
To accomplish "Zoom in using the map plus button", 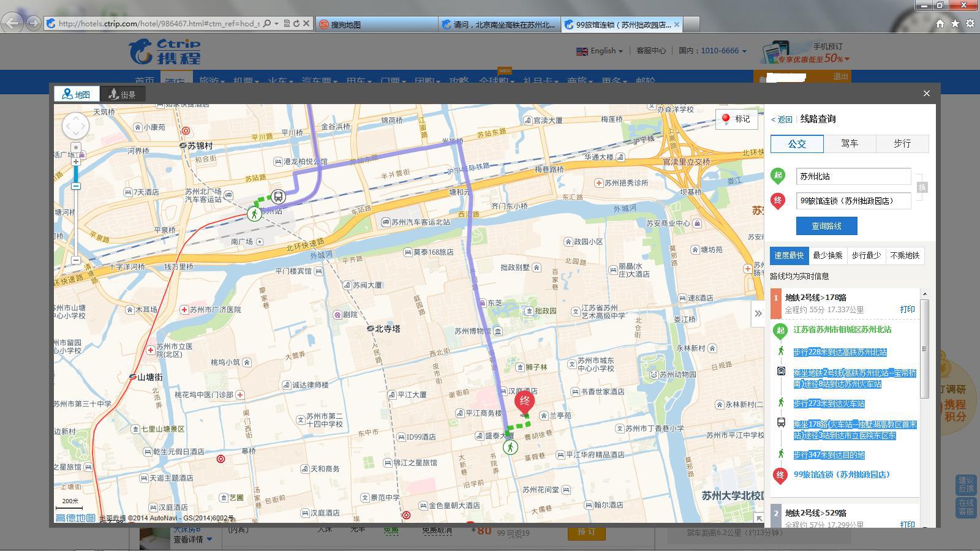I will (x=76, y=162).
